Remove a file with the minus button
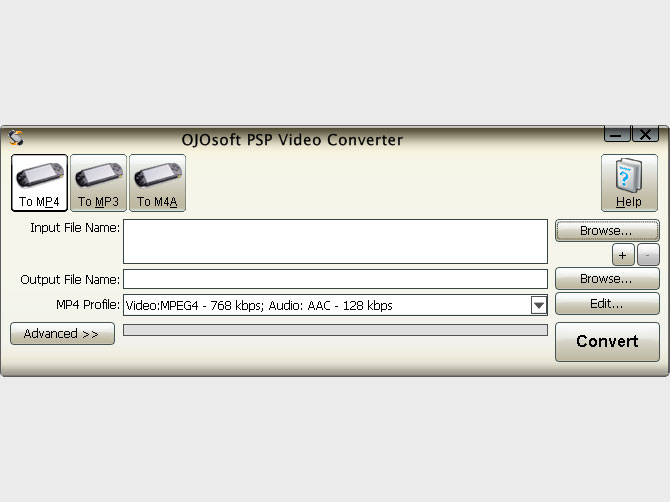This screenshot has width=670, height=502. [x=647, y=255]
